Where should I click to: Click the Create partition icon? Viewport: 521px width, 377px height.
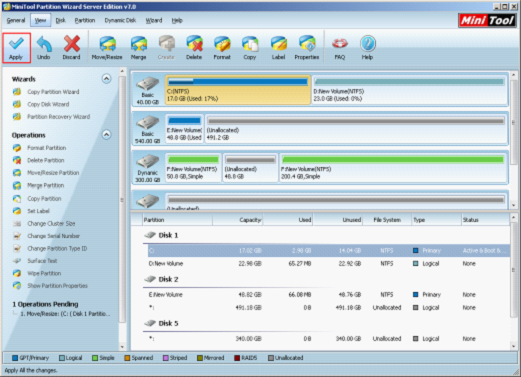tap(166, 48)
